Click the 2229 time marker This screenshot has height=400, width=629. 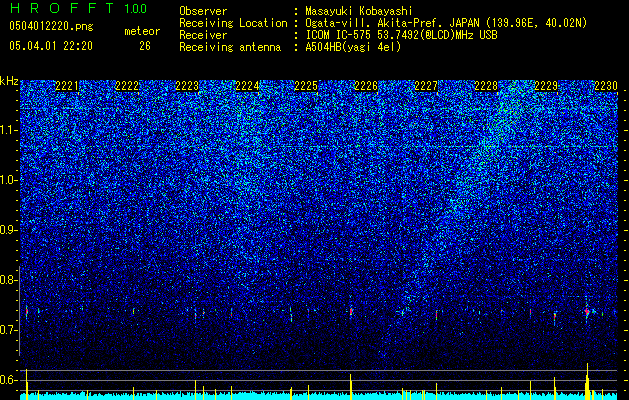[x=546, y=86]
